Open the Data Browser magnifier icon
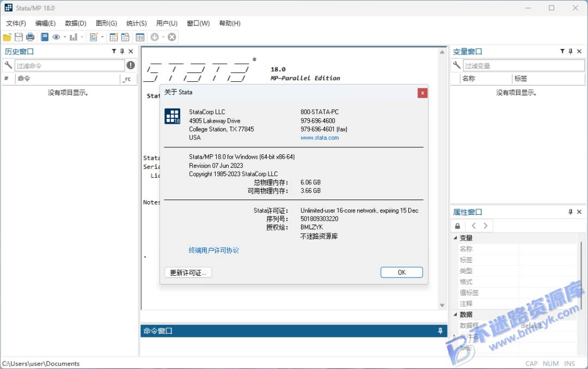The image size is (588, 369). pyautogui.click(x=125, y=37)
